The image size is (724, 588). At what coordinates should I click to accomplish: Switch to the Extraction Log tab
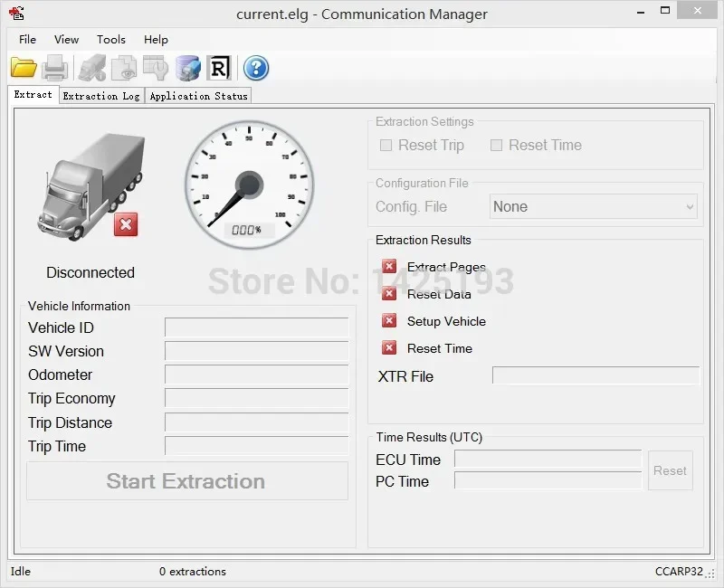[x=100, y=95]
